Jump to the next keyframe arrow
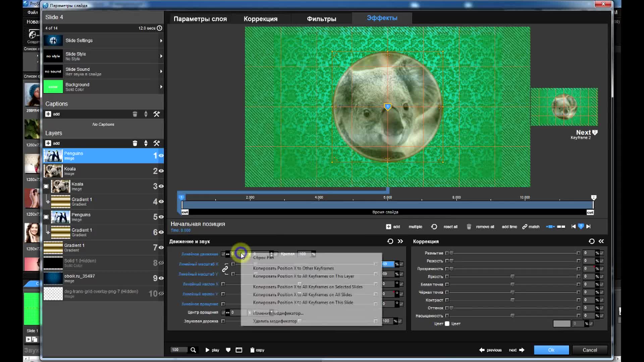 point(588,227)
